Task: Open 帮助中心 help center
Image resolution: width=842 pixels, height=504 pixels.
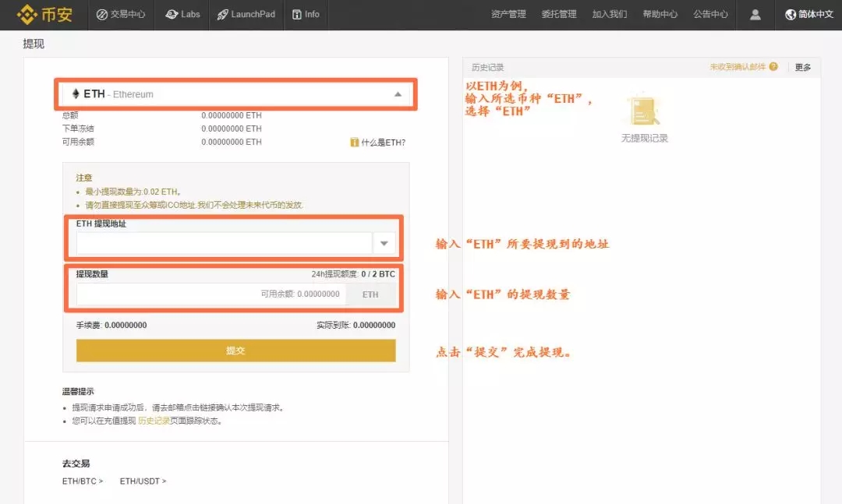Action: point(660,15)
